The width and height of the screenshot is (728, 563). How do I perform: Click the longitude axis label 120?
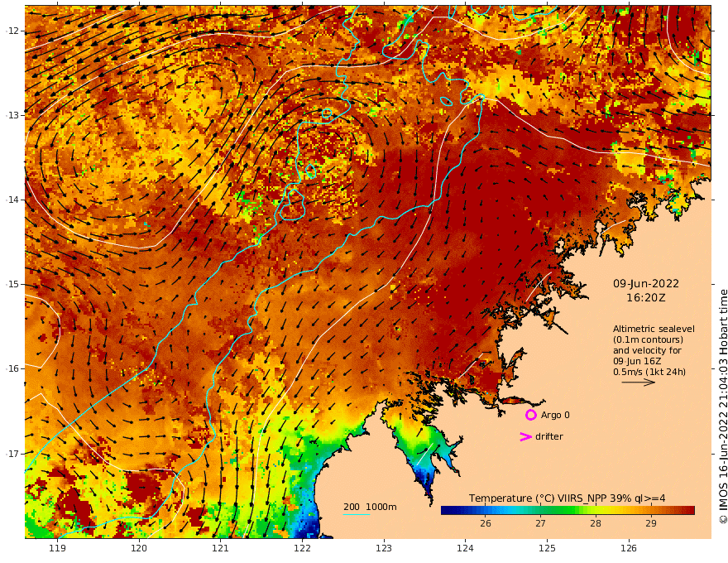(139, 548)
